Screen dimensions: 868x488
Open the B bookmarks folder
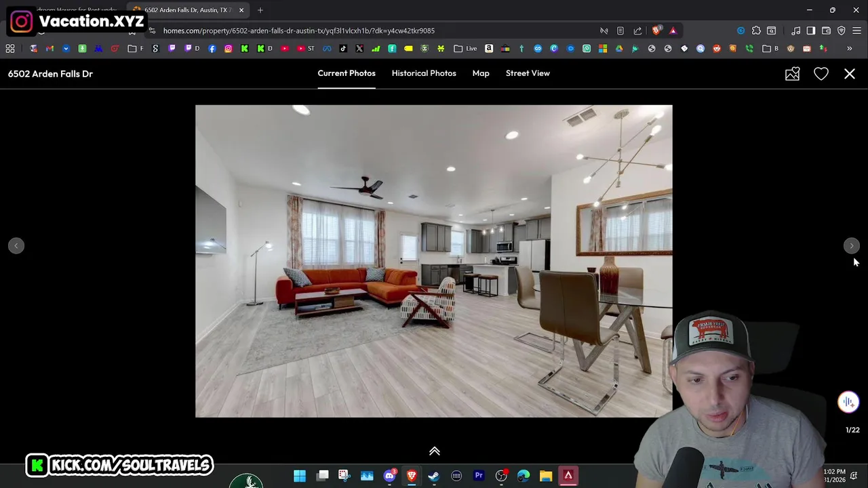770,49
